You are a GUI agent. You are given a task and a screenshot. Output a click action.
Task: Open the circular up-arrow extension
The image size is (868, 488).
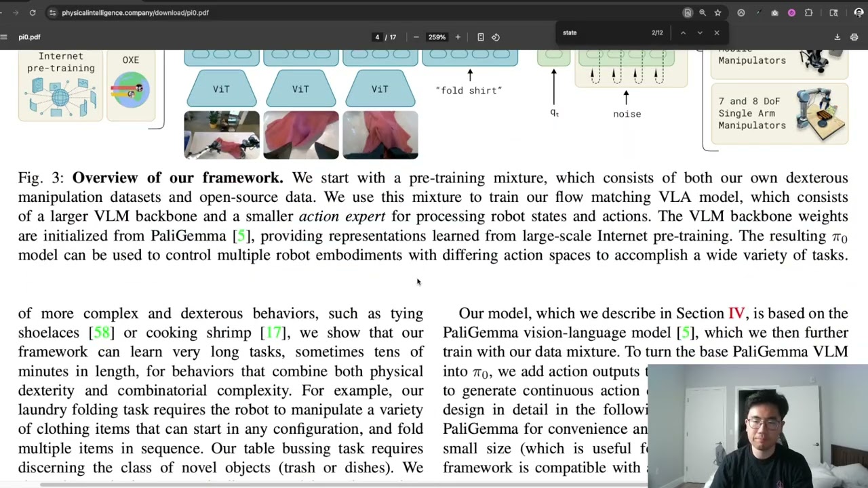coord(741,12)
